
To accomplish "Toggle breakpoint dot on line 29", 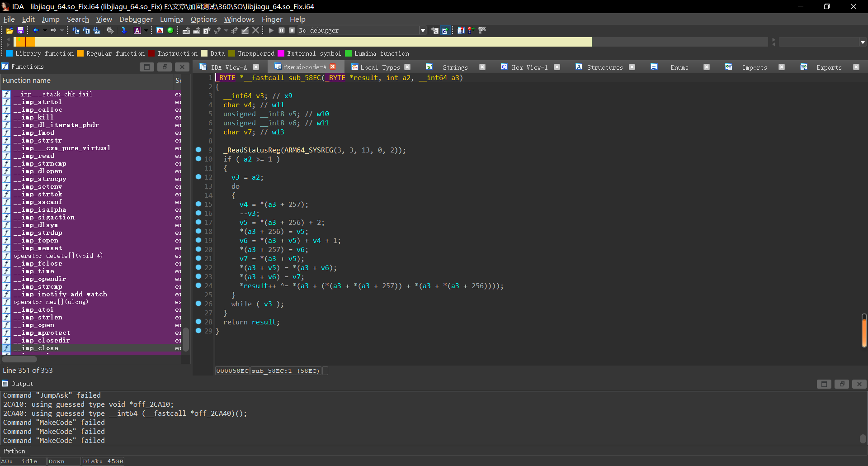I will pos(198,331).
